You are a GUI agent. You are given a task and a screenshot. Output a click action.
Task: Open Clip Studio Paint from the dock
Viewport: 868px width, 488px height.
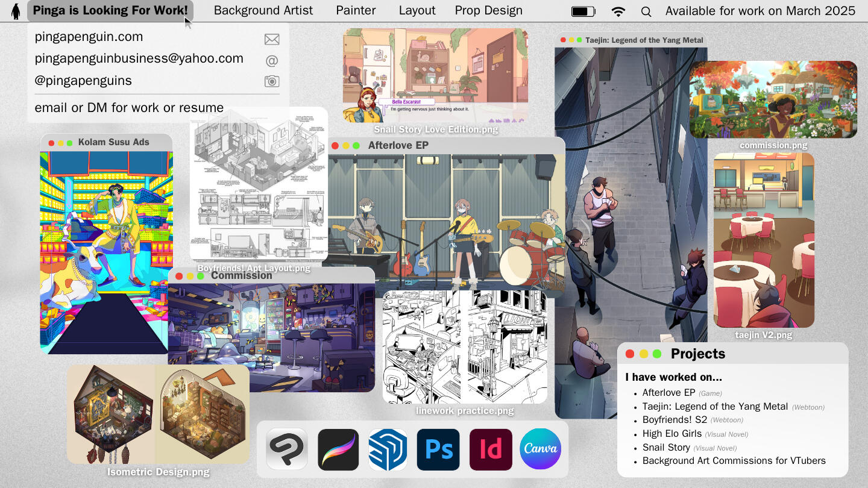(x=287, y=449)
